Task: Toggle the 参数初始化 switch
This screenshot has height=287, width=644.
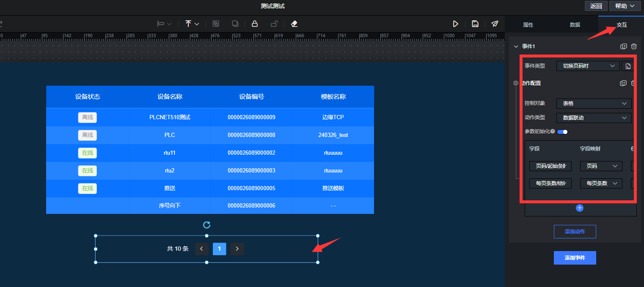Action: [x=562, y=132]
